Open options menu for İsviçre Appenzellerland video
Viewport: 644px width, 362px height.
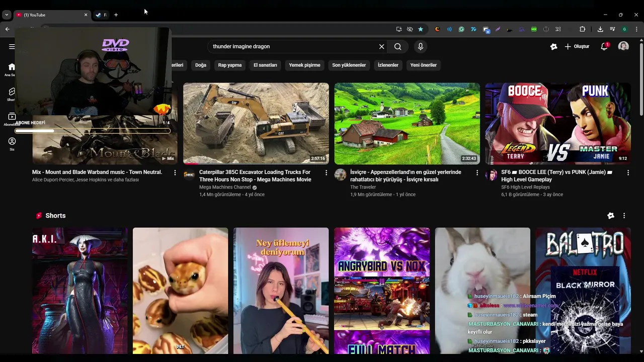[477, 172]
